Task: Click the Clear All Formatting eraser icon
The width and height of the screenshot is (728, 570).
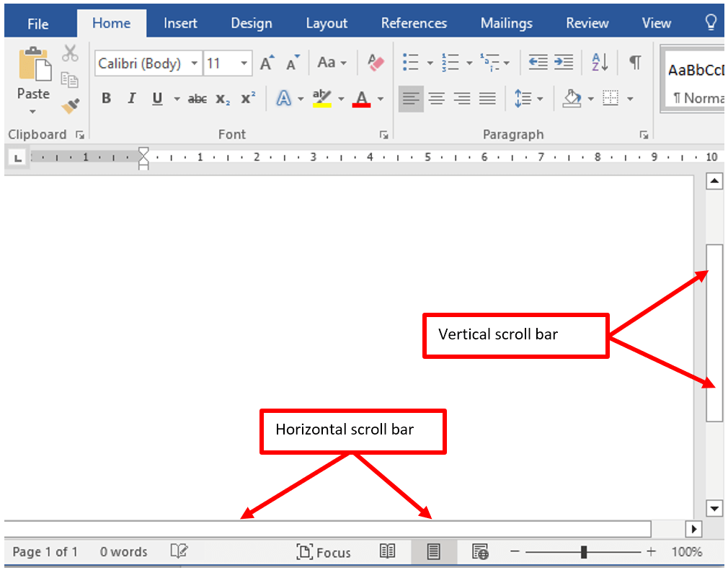Action: point(376,63)
